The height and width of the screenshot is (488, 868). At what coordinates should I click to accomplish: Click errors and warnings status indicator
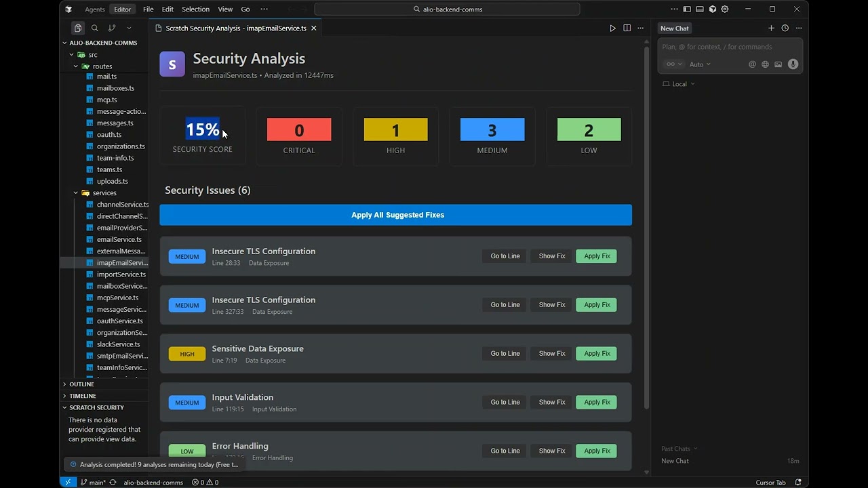pos(205,483)
